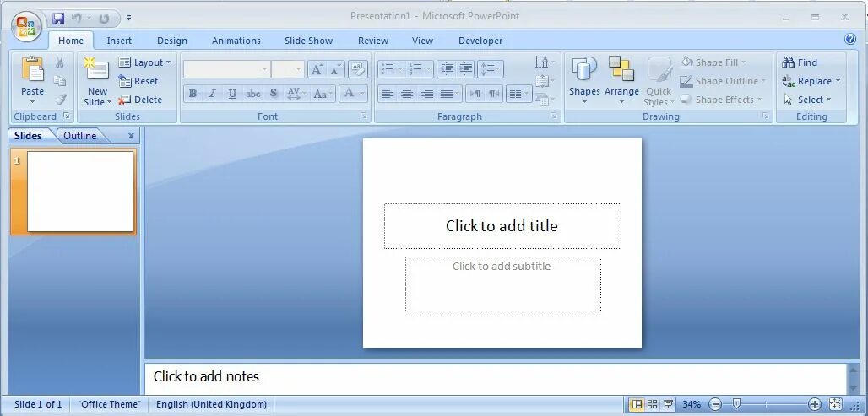The width and height of the screenshot is (868, 416).
Task: Click Grow Font icon
Action: point(317,69)
